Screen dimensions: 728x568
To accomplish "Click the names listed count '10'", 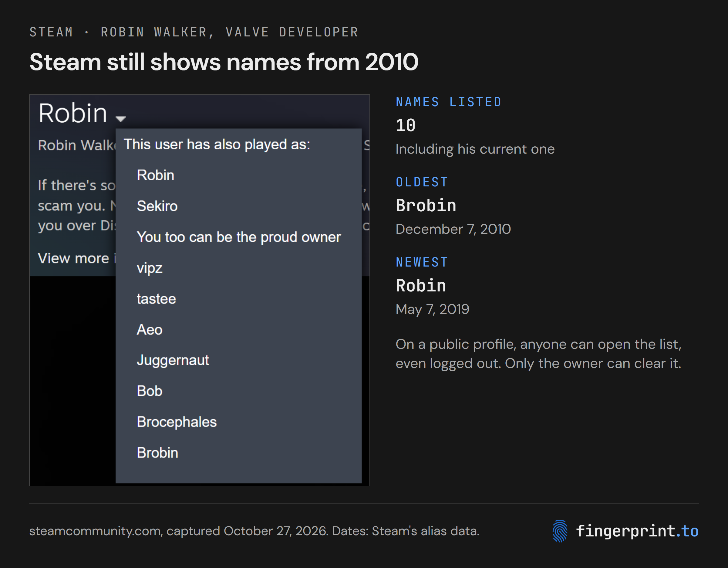I will (405, 125).
